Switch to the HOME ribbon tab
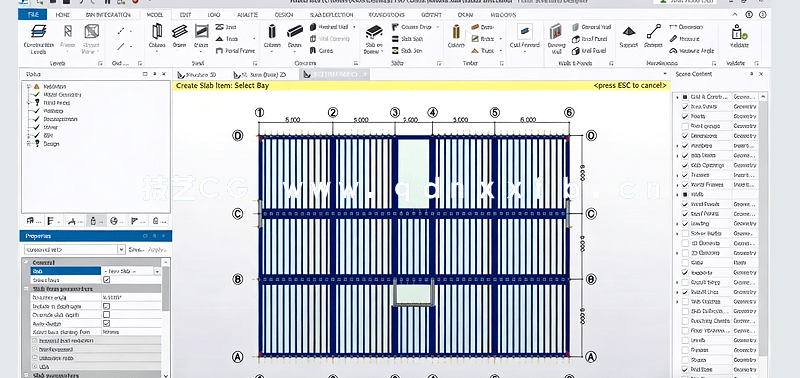800x378 pixels. [63, 15]
